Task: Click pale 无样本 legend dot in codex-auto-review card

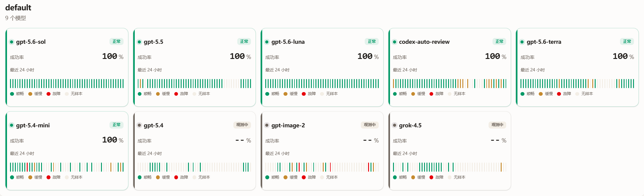Action: tap(450, 94)
